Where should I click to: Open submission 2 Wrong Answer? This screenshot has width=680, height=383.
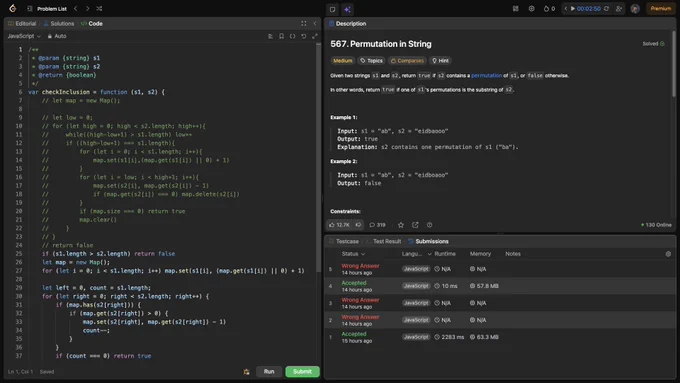pyautogui.click(x=500, y=320)
